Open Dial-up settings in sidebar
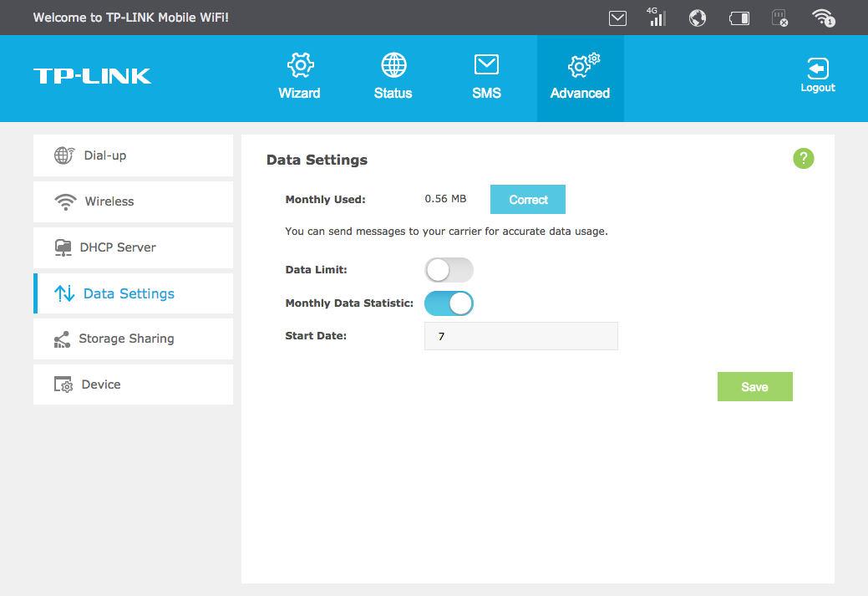 133,155
